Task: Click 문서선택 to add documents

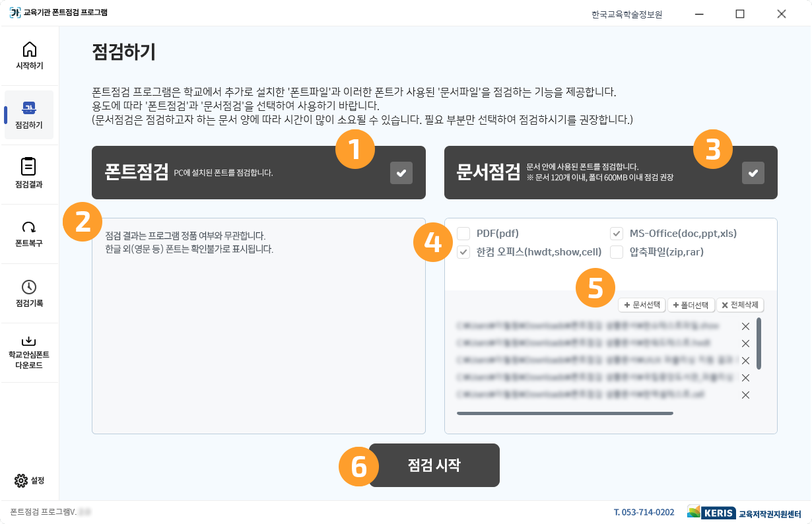Action: (641, 305)
